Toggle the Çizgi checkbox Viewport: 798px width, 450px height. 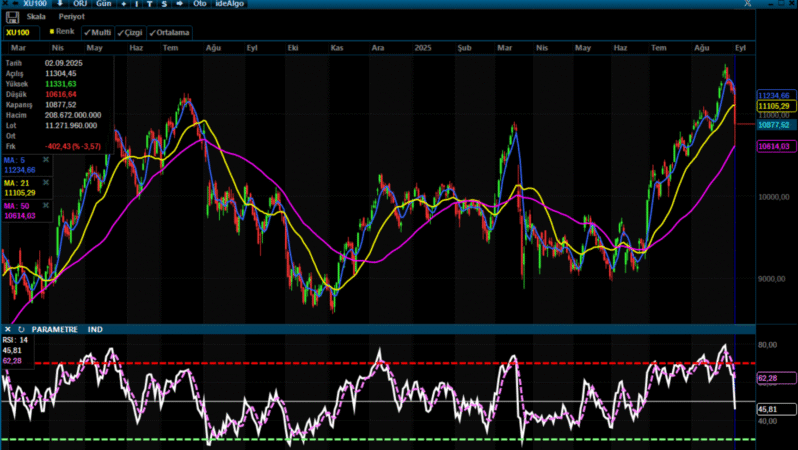pyautogui.click(x=130, y=33)
